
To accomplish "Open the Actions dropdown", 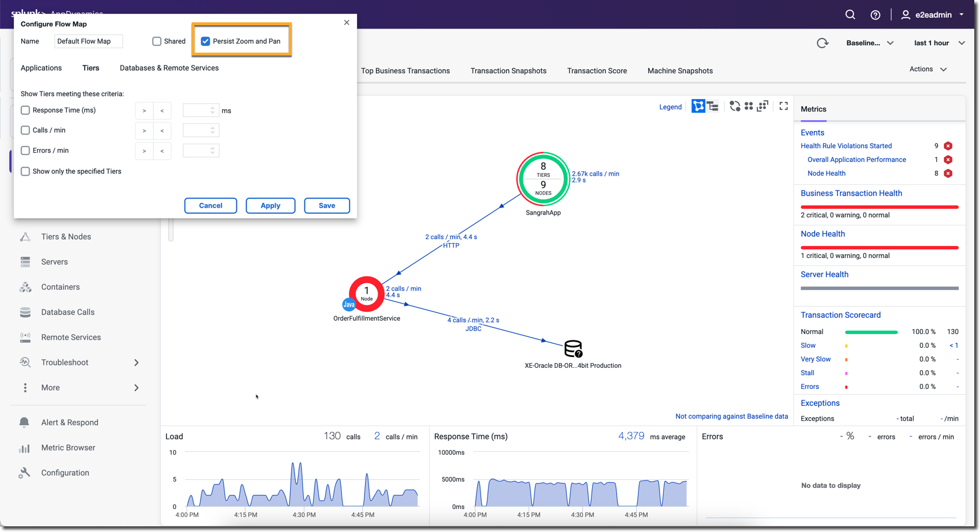I will click(928, 69).
